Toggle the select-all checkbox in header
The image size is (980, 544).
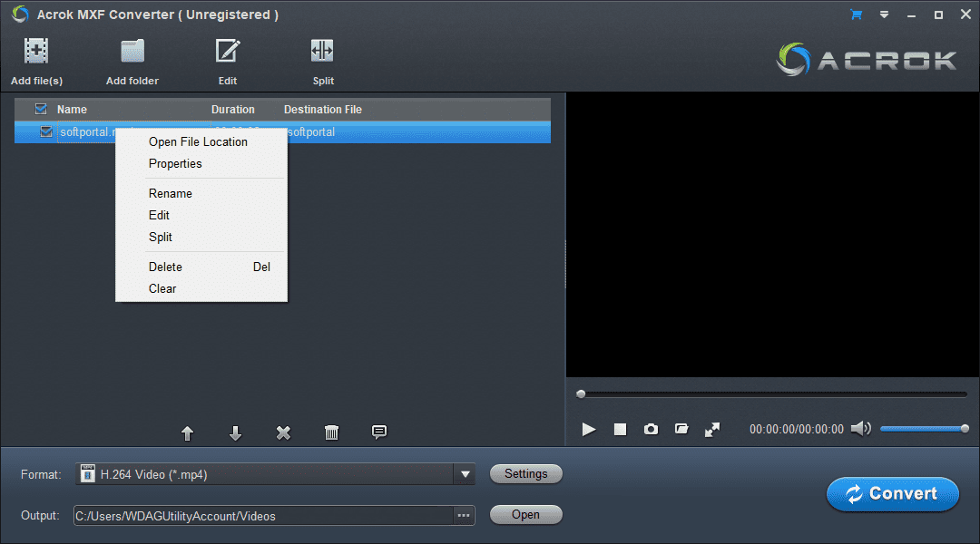(41, 110)
